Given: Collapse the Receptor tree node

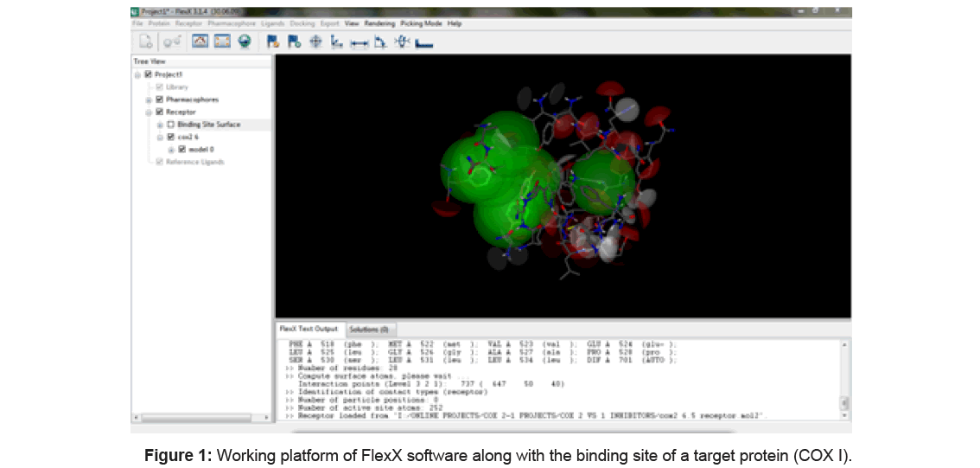Looking at the screenshot, I should click(149, 112).
